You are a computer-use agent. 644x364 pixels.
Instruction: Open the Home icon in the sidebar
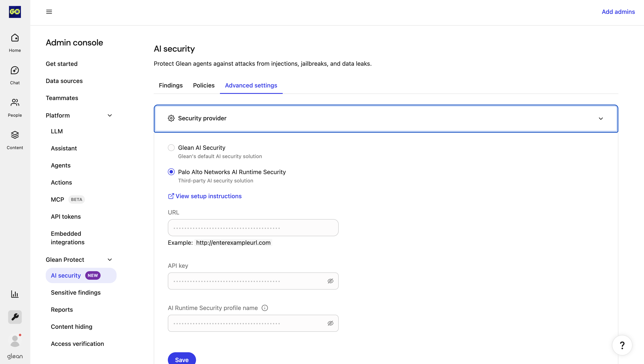15,38
